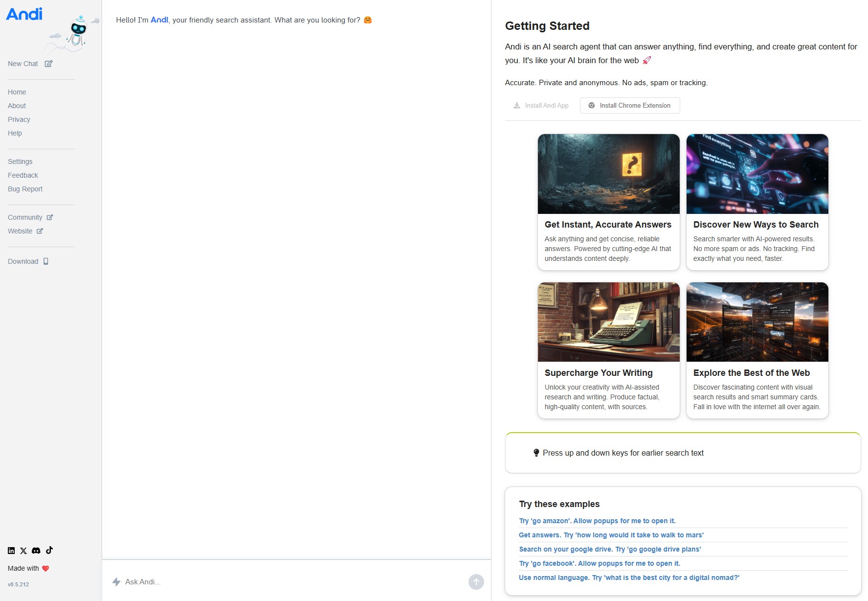
Task: Click Install Chrome Extension button
Action: (630, 105)
